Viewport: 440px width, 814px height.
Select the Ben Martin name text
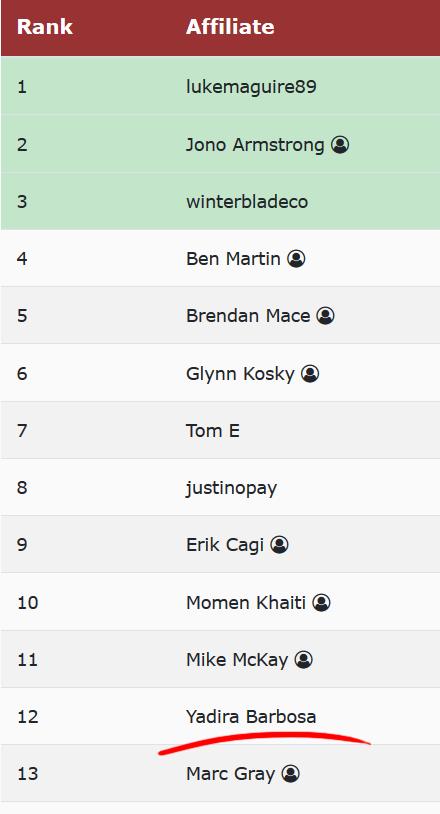[x=233, y=259]
